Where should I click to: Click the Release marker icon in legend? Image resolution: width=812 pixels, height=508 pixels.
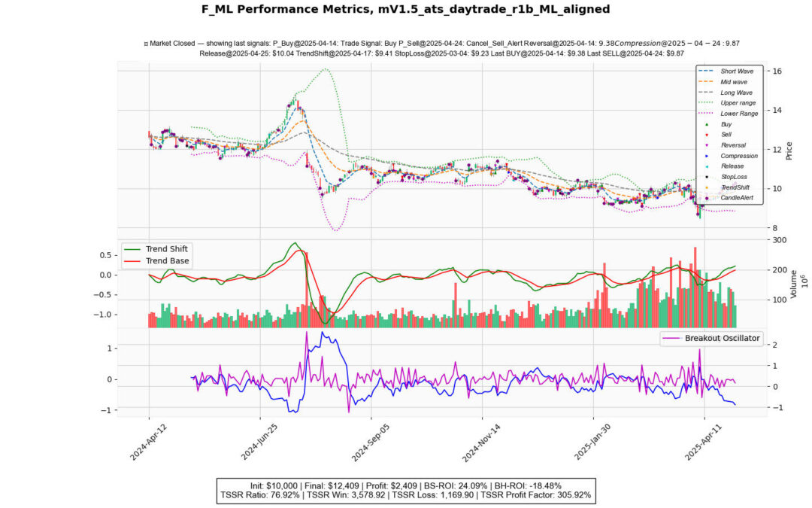pos(707,166)
